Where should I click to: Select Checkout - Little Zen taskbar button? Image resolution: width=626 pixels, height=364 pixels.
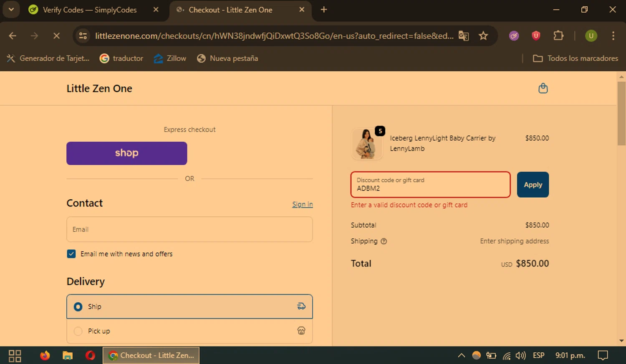pyautogui.click(x=151, y=356)
